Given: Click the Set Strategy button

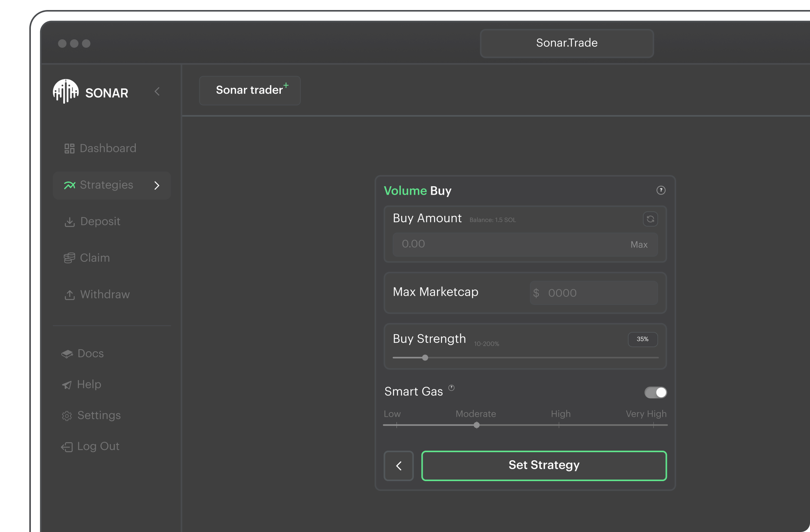Looking at the screenshot, I should click(544, 466).
